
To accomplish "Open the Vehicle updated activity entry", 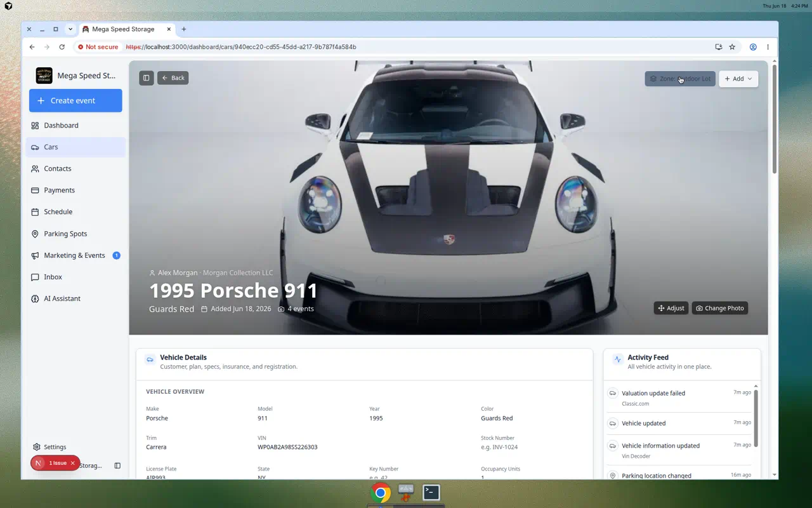I will coord(679,423).
